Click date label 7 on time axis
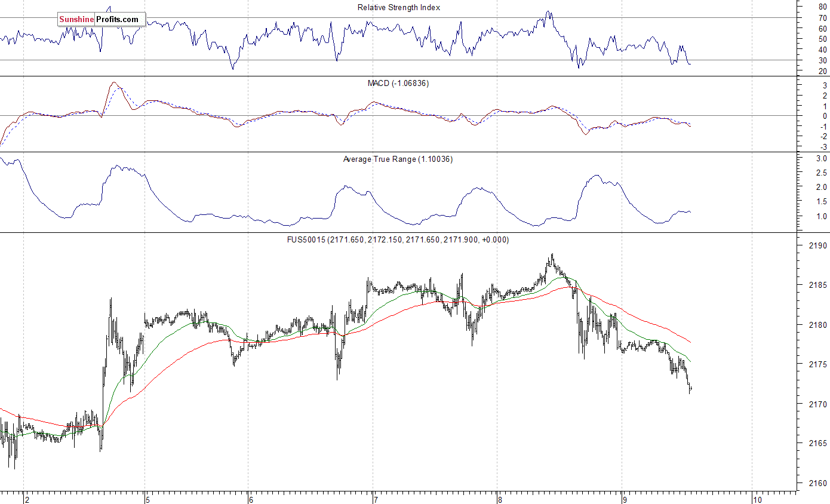The width and height of the screenshot is (830, 504). click(375, 499)
